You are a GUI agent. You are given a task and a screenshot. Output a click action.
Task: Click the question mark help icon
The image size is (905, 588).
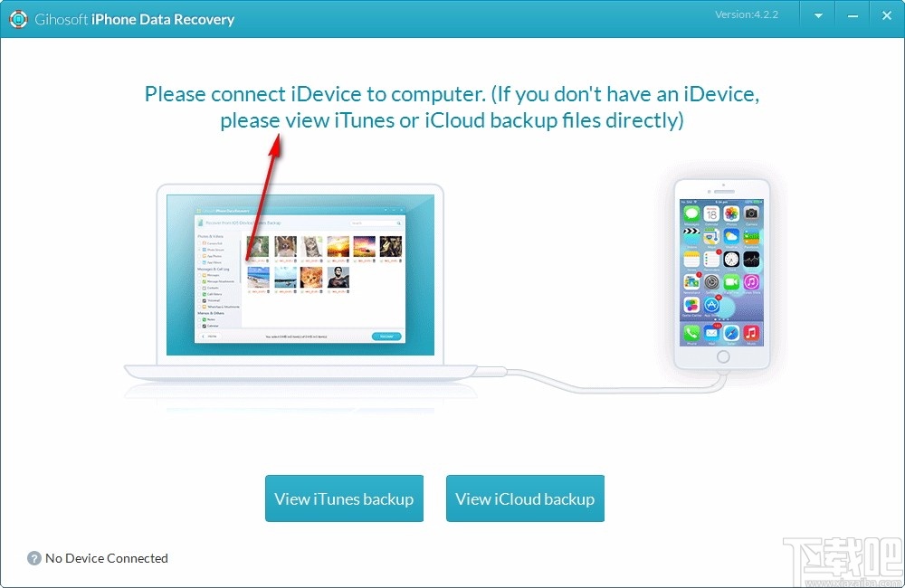34,558
